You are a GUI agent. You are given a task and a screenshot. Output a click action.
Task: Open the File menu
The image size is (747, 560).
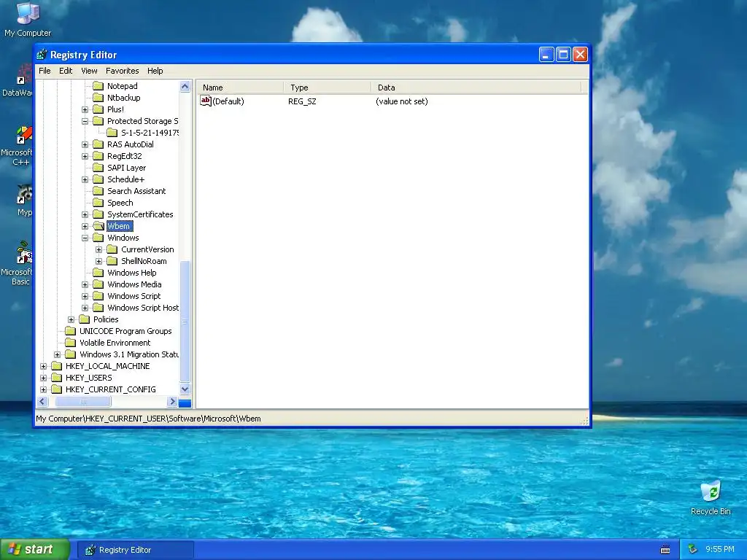click(x=44, y=71)
